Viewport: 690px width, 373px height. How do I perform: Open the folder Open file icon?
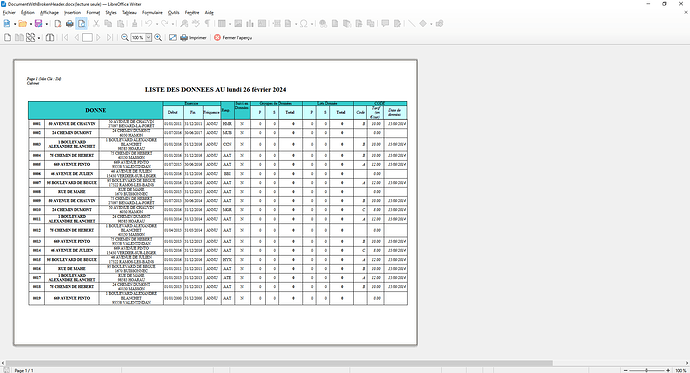22,24
